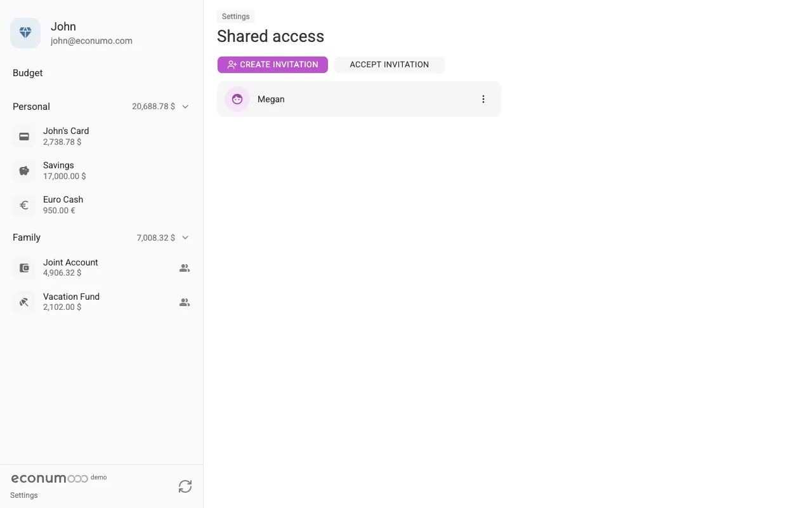This screenshot has width=812, height=508.
Task: Click the 17,000.00 $ Savings balance
Action: (x=65, y=176)
